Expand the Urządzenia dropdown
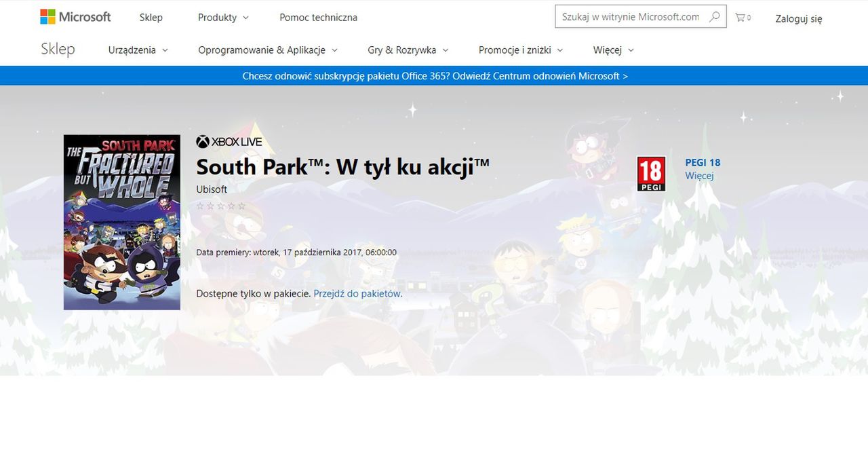This screenshot has height=450, width=868. [138, 50]
